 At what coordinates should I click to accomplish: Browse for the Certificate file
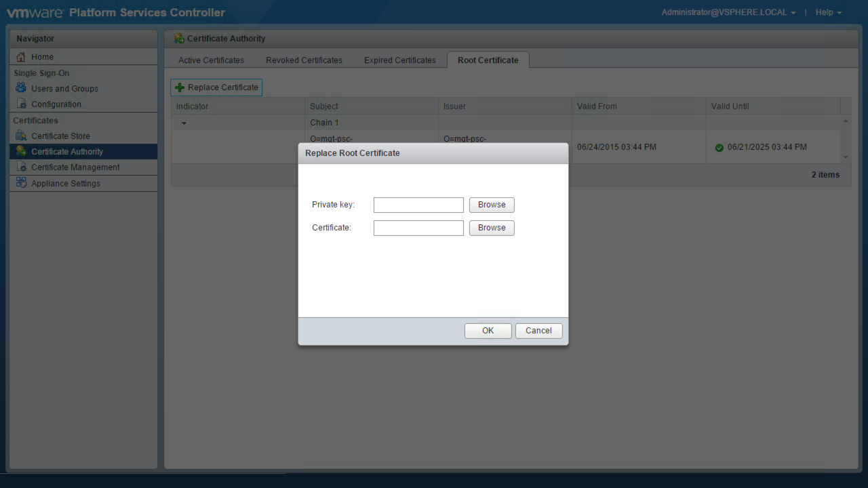(x=492, y=228)
